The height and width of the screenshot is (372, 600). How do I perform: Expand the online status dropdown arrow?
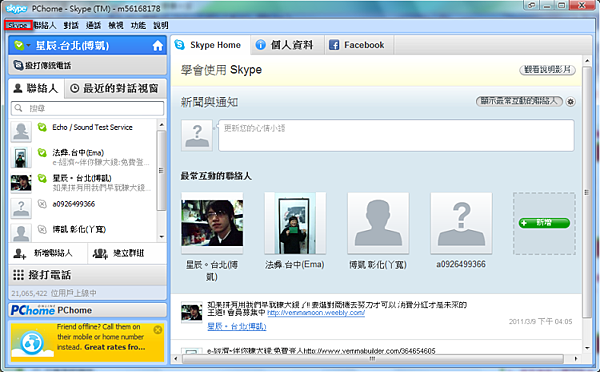28,46
